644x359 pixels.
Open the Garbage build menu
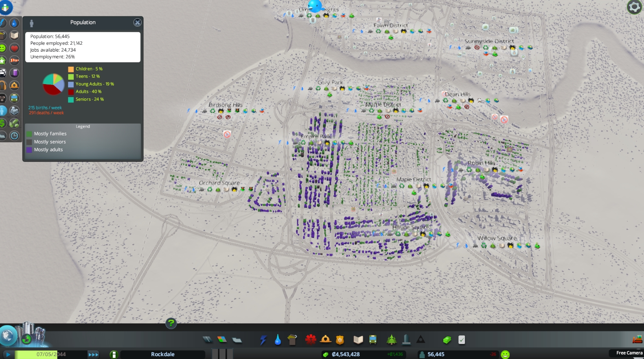292,339
